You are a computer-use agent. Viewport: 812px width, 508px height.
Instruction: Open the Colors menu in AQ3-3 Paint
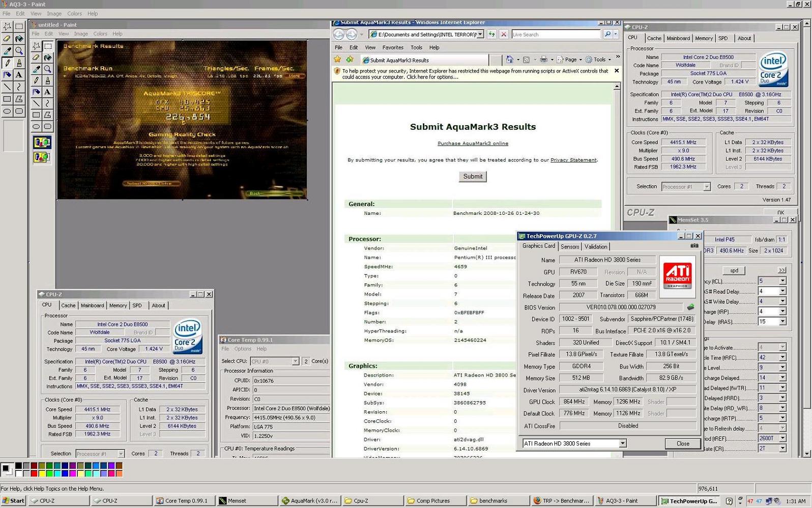click(x=74, y=14)
